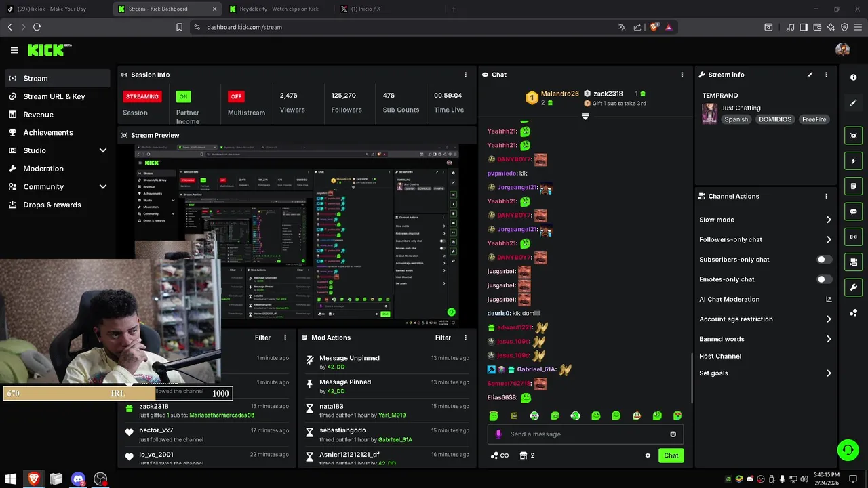This screenshot has width=868, height=488.
Task: Open Drops & rewards in sidebar
Action: (x=58, y=205)
